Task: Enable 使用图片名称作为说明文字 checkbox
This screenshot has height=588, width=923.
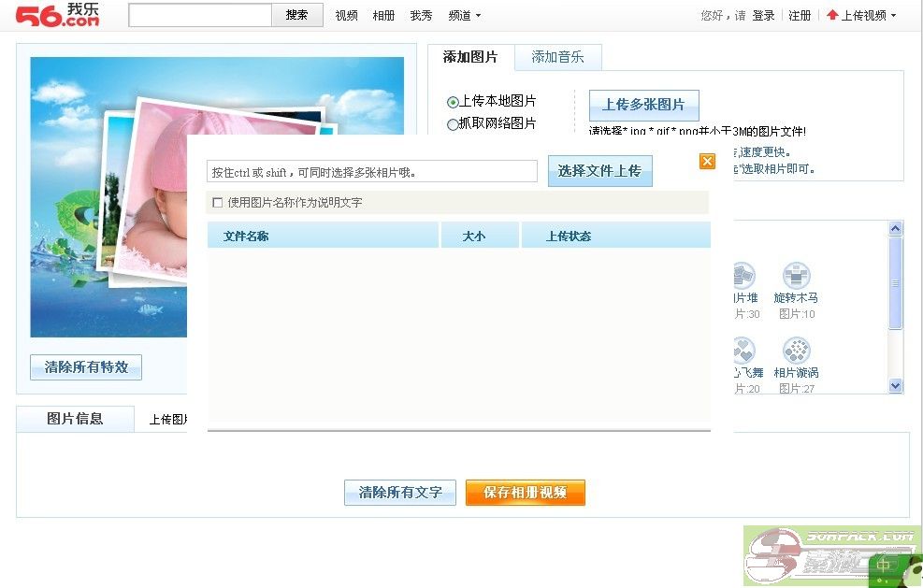Action: point(218,203)
